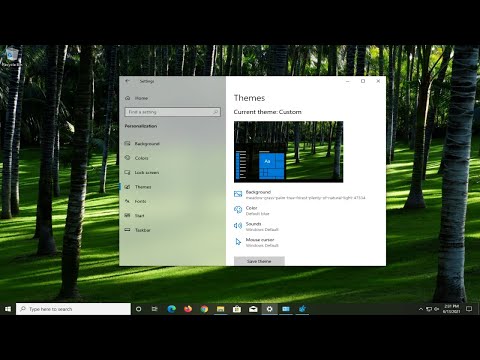Image resolution: width=480 pixels, height=360 pixels.
Task: Open the Colors personalization page
Action: [x=137, y=158]
